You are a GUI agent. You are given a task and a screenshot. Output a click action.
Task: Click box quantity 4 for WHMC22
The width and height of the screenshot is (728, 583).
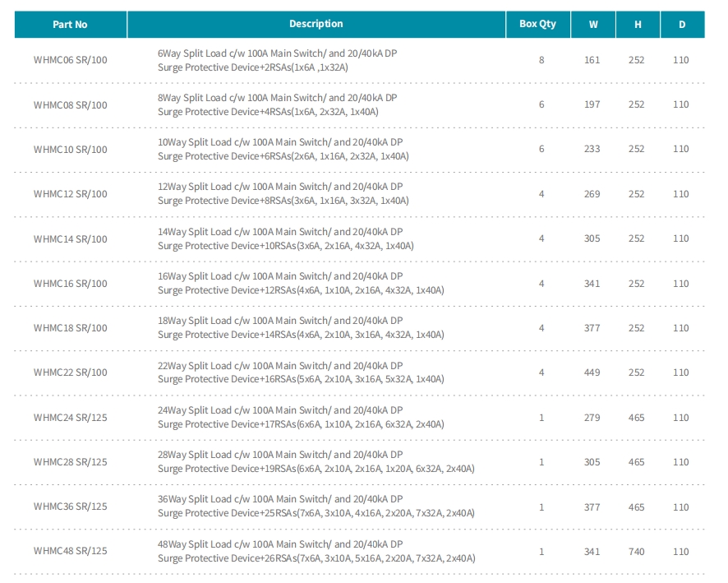point(541,372)
